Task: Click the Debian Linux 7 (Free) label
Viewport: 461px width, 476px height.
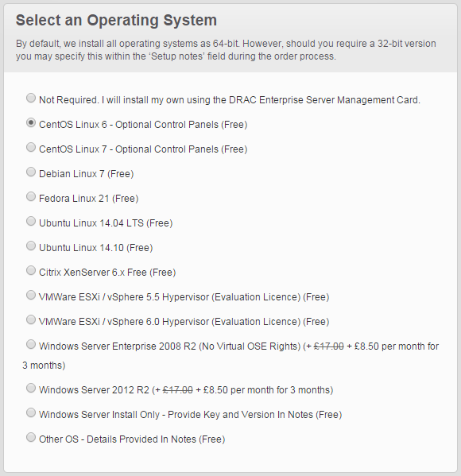Action: tap(87, 174)
